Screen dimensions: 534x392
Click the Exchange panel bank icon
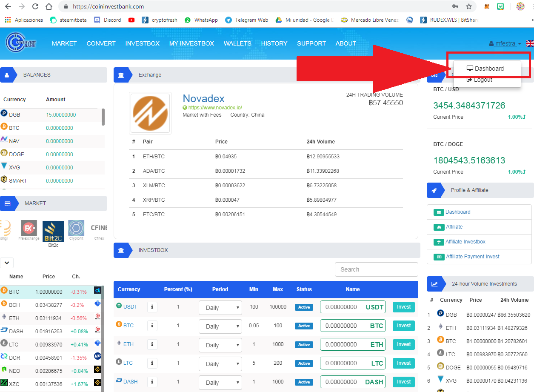[121, 75]
